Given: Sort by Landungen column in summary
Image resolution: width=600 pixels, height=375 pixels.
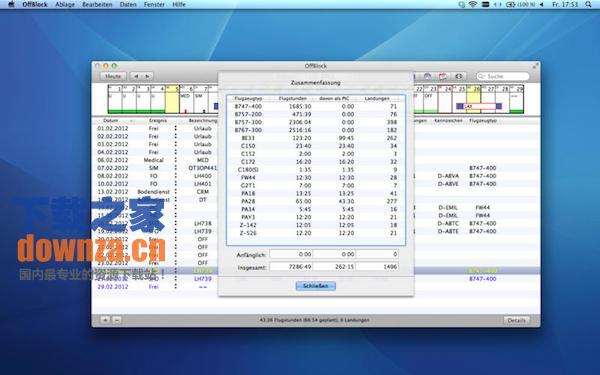Looking at the screenshot, I should click(x=377, y=98).
